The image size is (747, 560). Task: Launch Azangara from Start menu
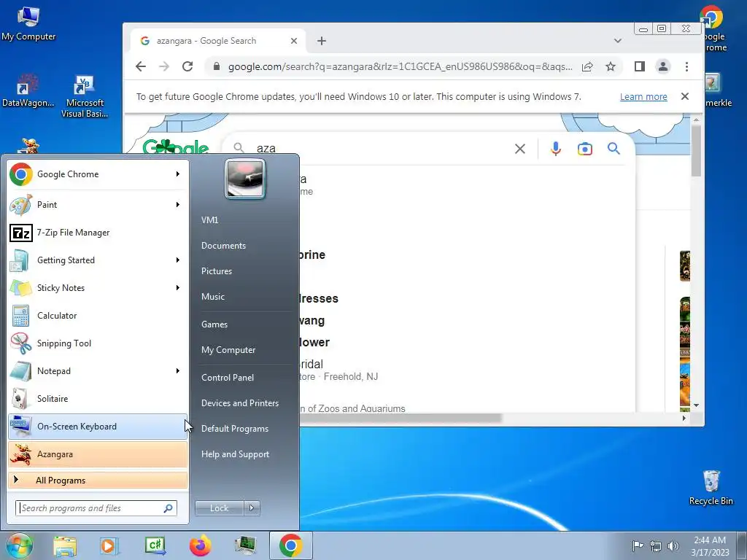(x=98, y=454)
